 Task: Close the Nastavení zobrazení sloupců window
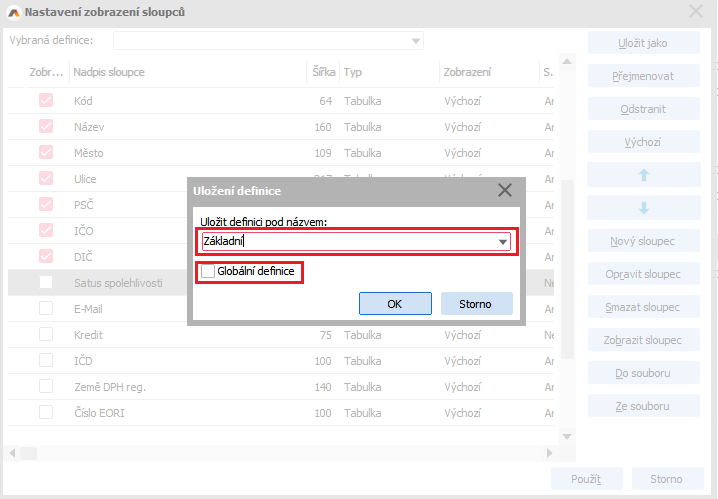point(696,11)
